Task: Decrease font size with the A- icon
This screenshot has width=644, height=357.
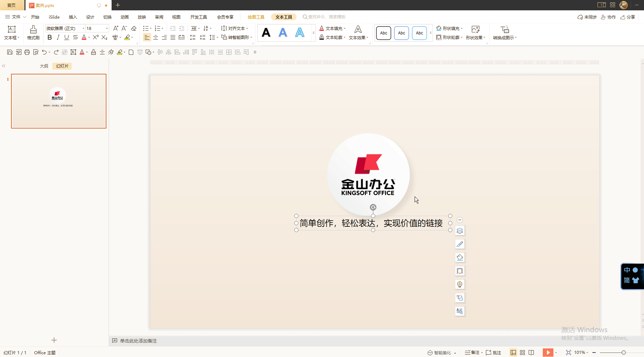Action: pos(124,28)
